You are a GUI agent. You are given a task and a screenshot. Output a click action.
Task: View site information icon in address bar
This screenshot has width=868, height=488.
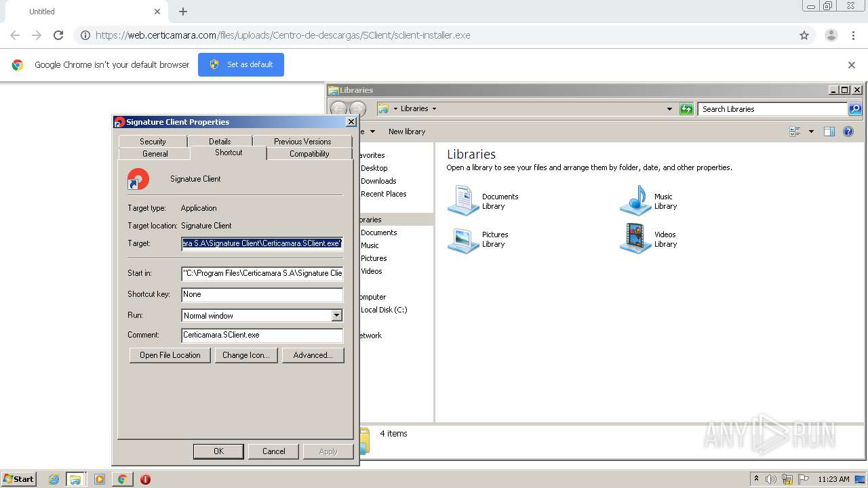click(x=85, y=35)
